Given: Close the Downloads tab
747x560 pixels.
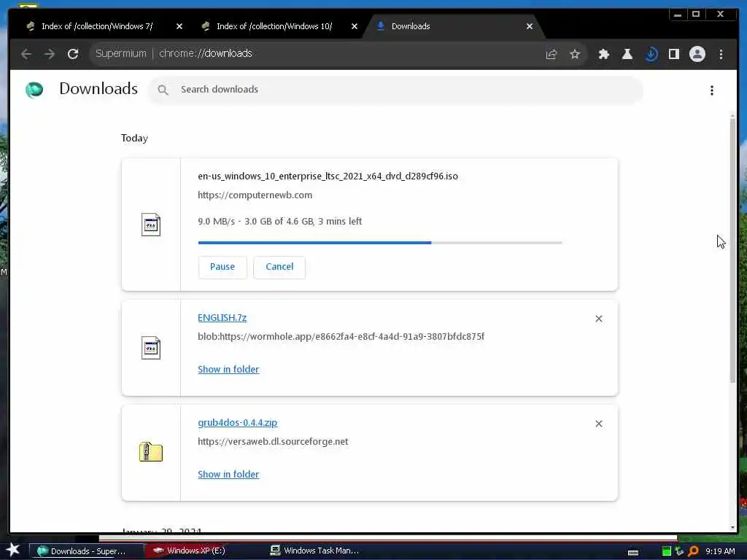Looking at the screenshot, I should pos(530,26).
